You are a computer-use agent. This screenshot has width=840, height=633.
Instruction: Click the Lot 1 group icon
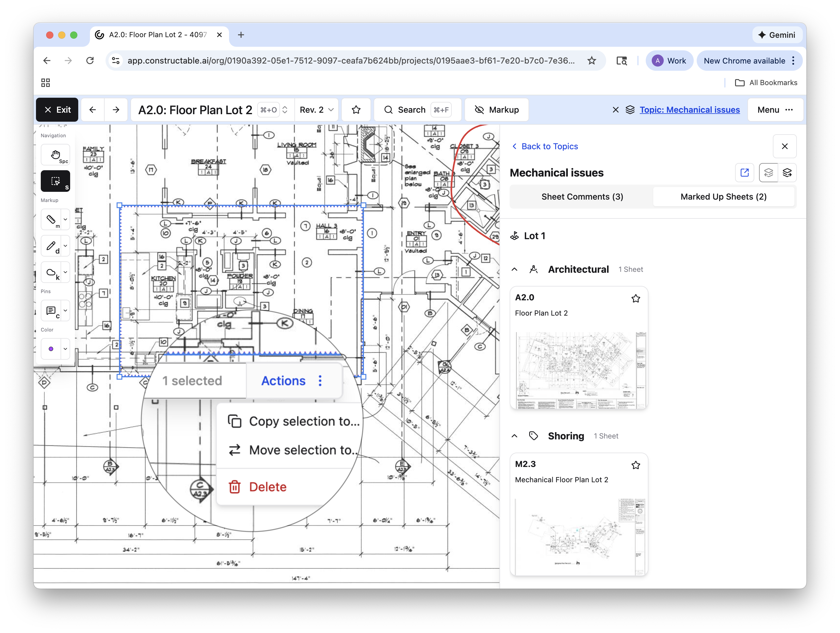[x=514, y=236]
